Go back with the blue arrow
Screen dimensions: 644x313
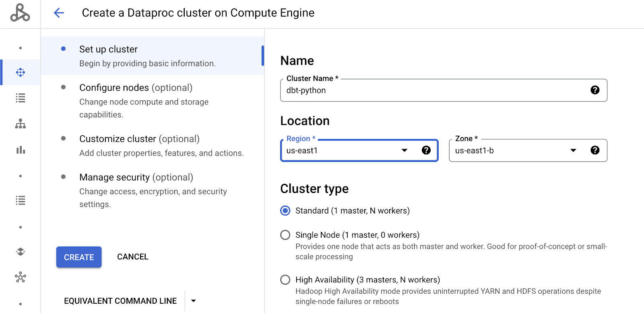(59, 13)
